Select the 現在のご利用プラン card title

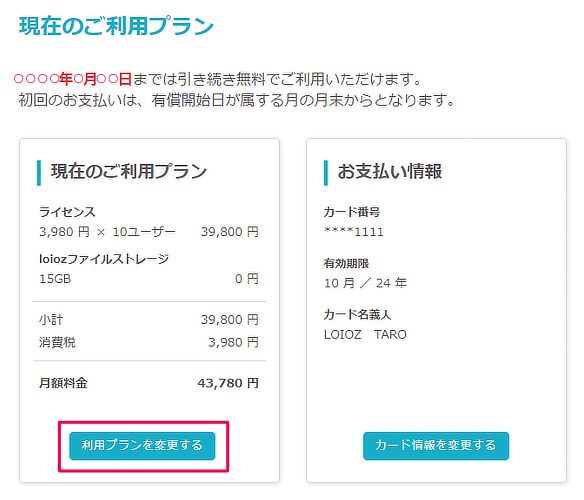(x=129, y=171)
